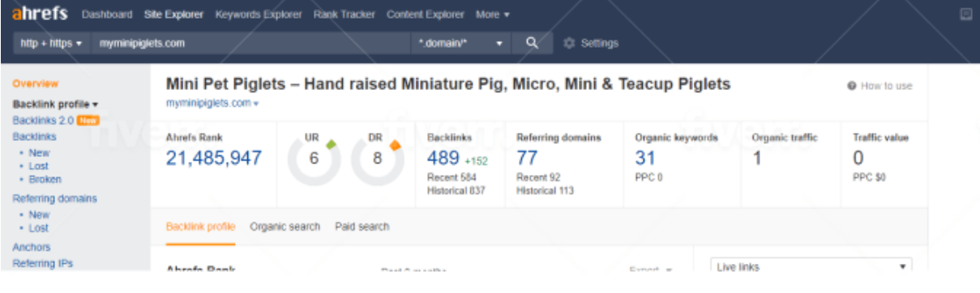Screen dimensions: 980x293
Task: Click the domain search input field
Action: [x=250, y=43]
